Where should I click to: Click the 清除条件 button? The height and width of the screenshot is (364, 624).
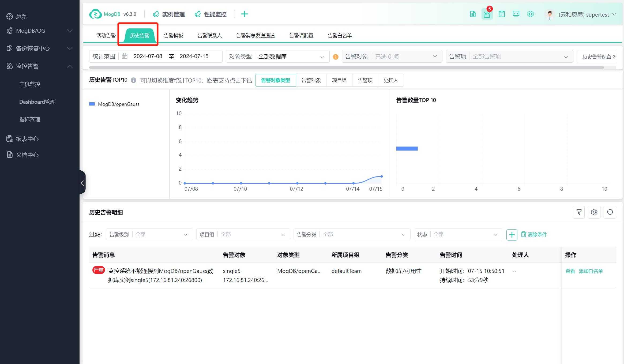click(534, 235)
